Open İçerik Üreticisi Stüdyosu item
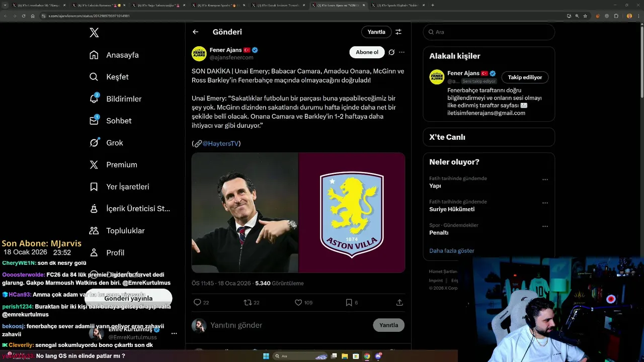644x362 pixels. [x=130, y=209]
